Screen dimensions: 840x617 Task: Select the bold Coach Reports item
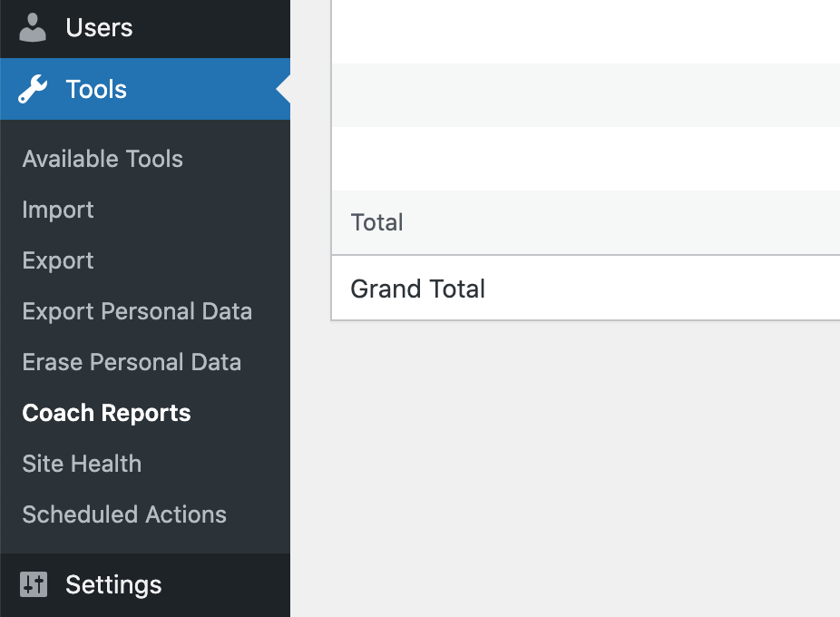107,413
